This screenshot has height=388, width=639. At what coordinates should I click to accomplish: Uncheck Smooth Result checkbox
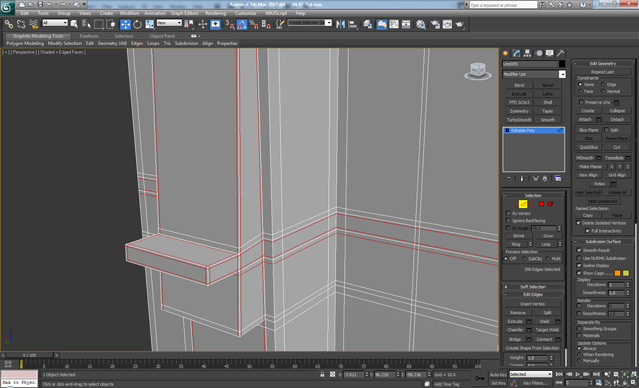click(x=579, y=250)
